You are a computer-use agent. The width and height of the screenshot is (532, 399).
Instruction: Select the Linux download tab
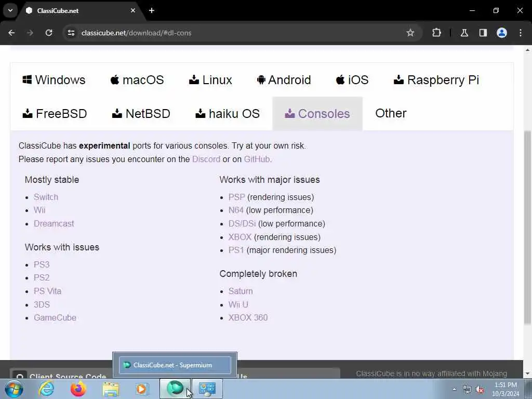[210, 80]
